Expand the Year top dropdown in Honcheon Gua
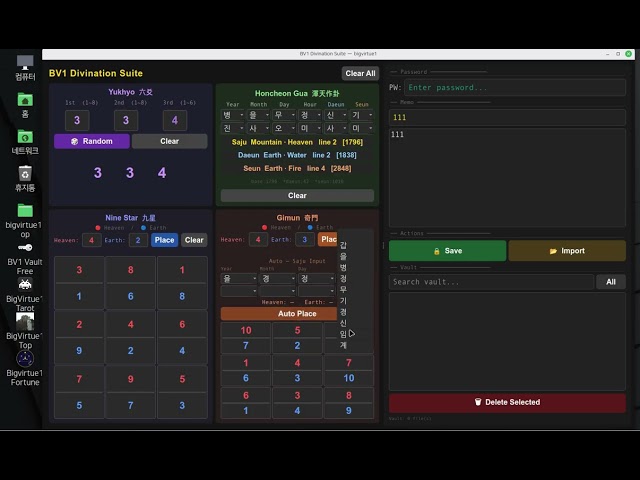Viewport: 640px width, 480px height. pos(233,115)
